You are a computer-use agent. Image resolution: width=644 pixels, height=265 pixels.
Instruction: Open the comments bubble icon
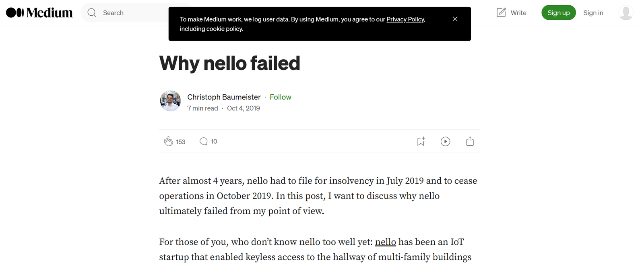click(204, 141)
